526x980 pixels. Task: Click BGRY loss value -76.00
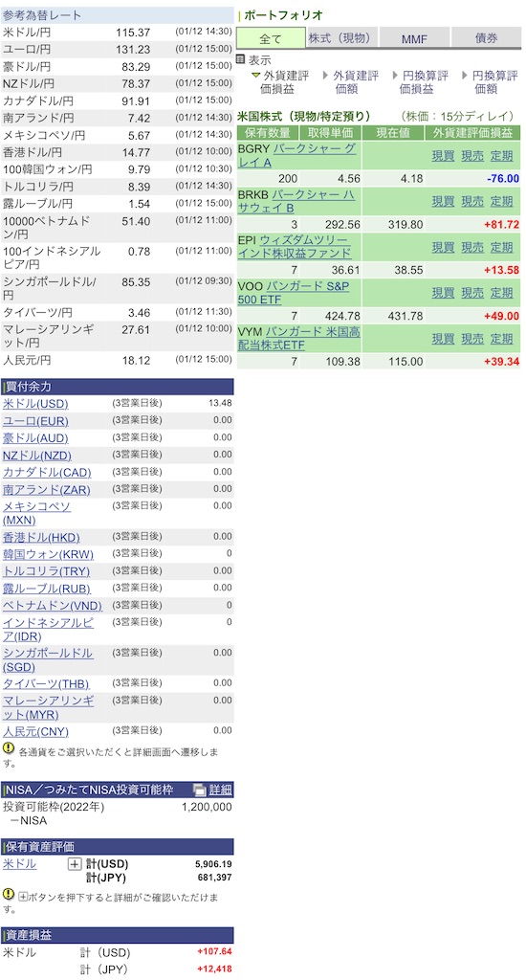(x=503, y=179)
